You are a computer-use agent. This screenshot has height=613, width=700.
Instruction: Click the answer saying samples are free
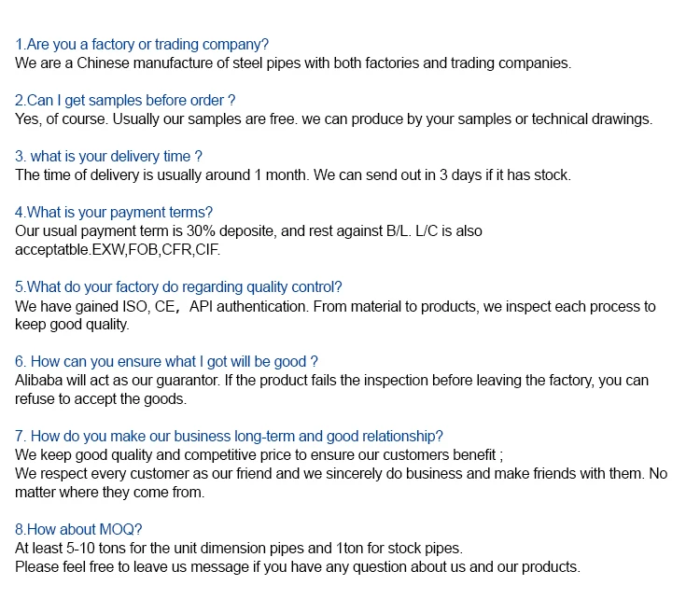tap(333, 119)
